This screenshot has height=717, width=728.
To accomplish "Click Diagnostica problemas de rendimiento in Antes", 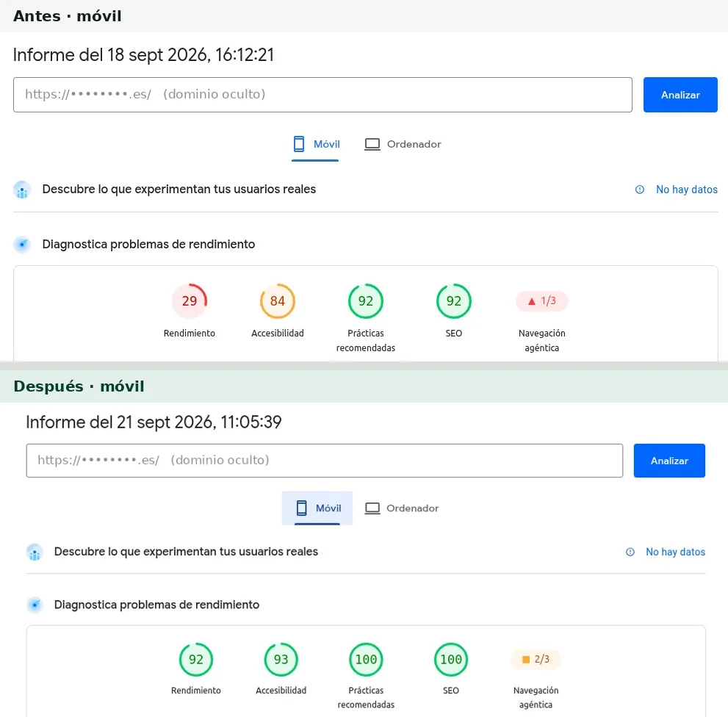I will pyautogui.click(x=148, y=244).
